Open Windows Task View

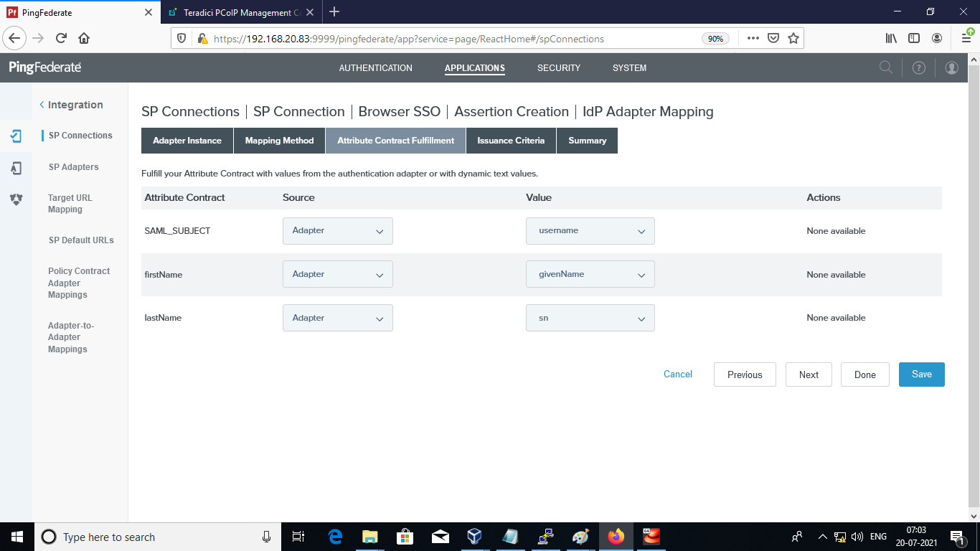coord(299,537)
